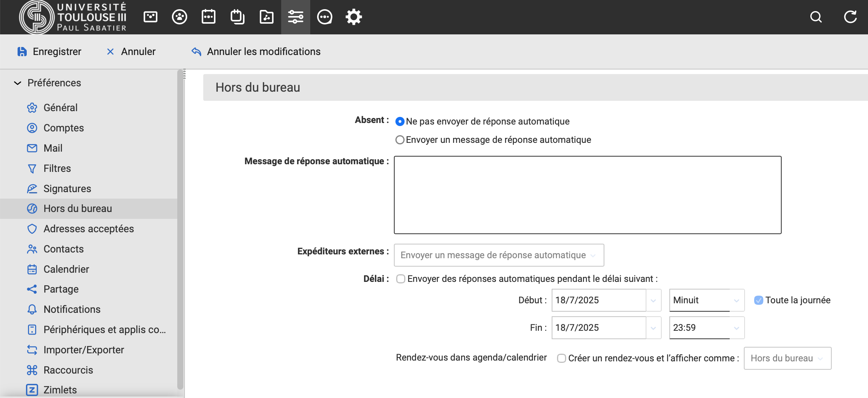868x398 pixels.
Task: Open Général preferences
Action: pyautogui.click(x=89, y=108)
